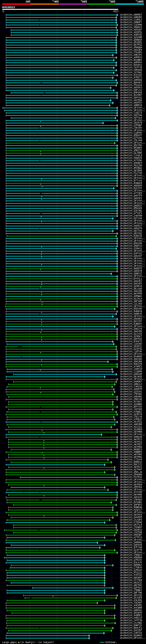Open hit UniRef100_Q2QXN5
Viewport: 146px width, 644px height.
tap(131, 37)
